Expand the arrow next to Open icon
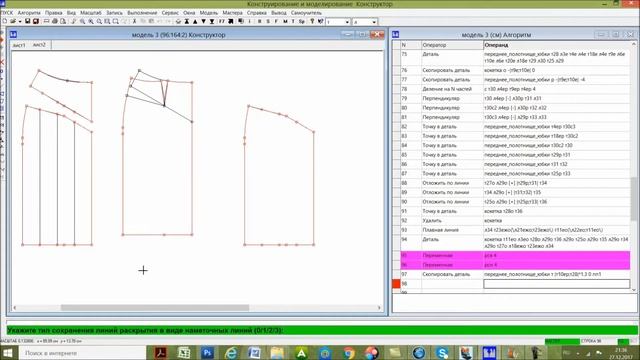 click(20, 22)
